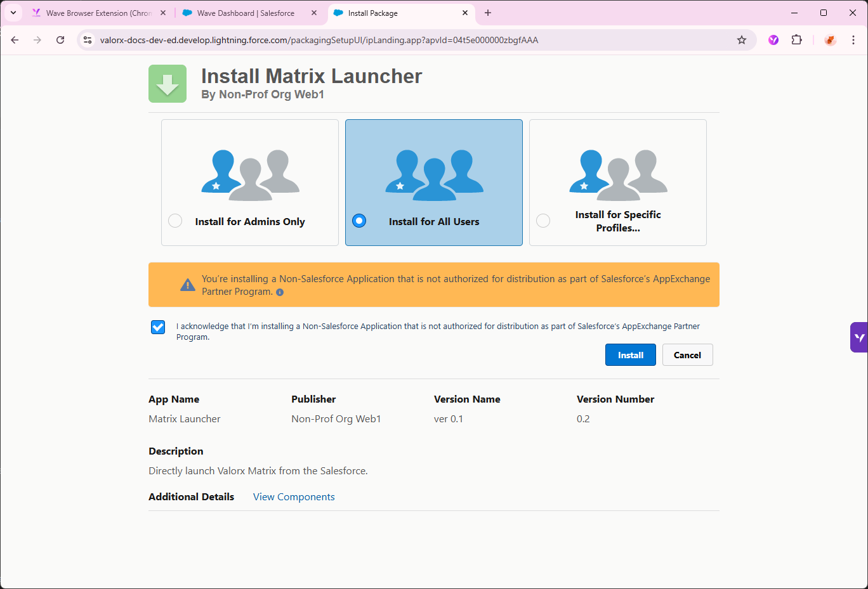This screenshot has height=589, width=868.
Task: Click the Valorx extension toolbar icon
Action: [773, 40]
